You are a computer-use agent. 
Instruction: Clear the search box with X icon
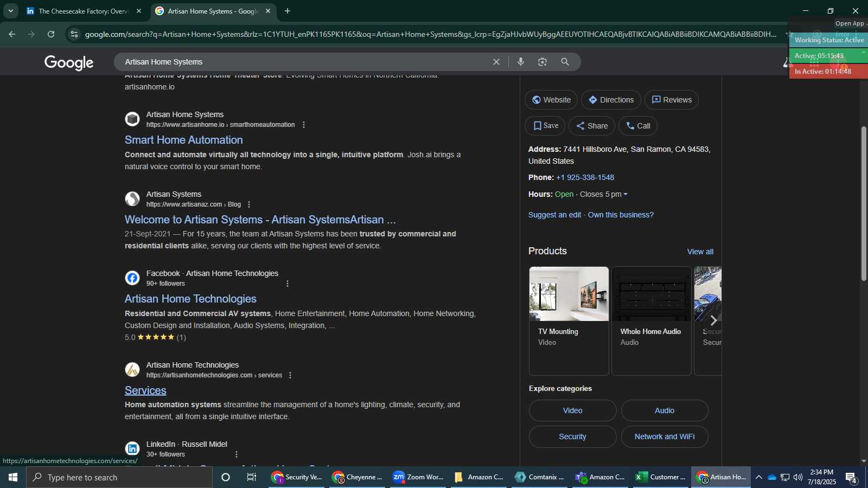pyautogui.click(x=496, y=62)
